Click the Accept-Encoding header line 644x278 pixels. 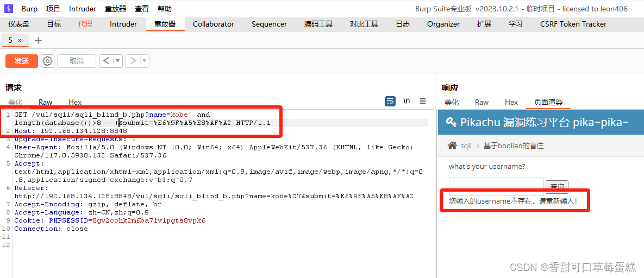point(88,204)
